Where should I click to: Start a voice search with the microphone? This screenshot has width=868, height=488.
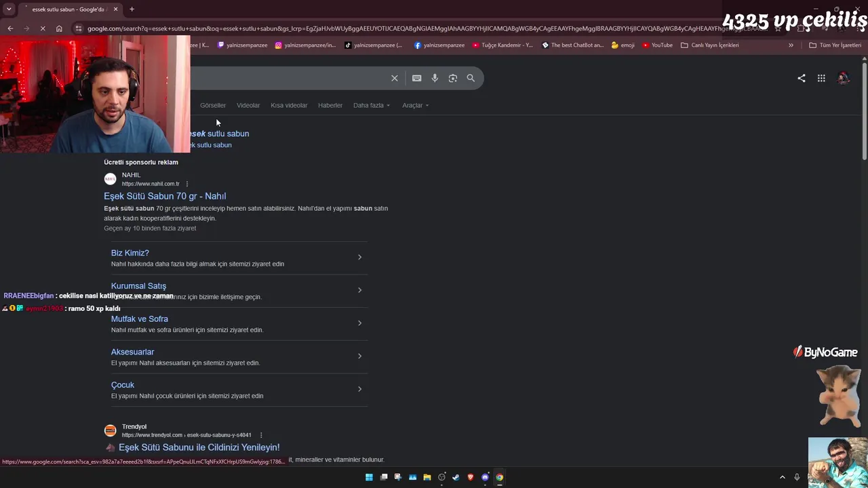click(435, 78)
